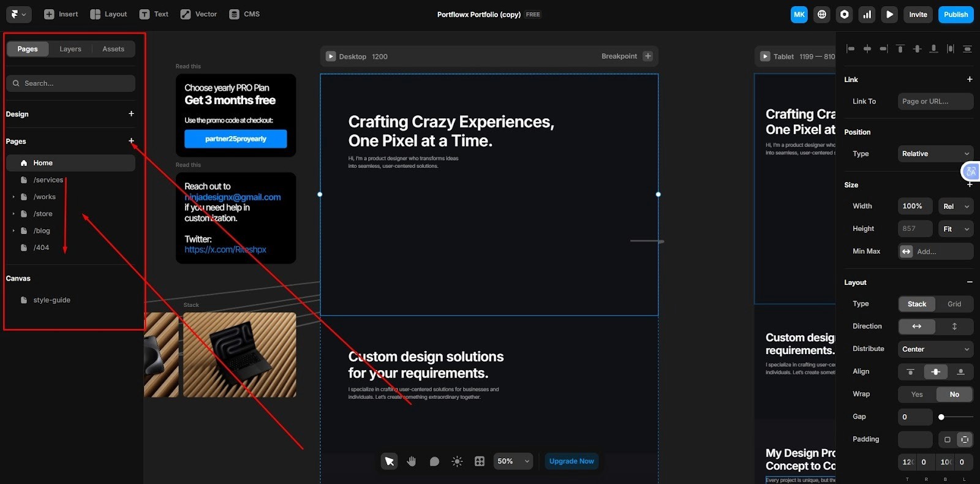980x484 pixels.
Task: Click the Min Max Add field
Action: [x=936, y=251]
